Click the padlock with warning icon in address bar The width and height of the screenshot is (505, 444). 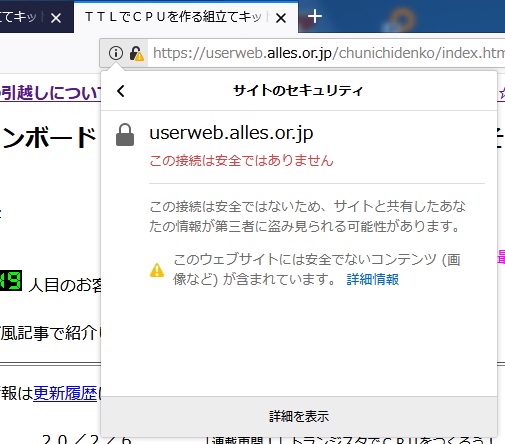click(x=136, y=53)
